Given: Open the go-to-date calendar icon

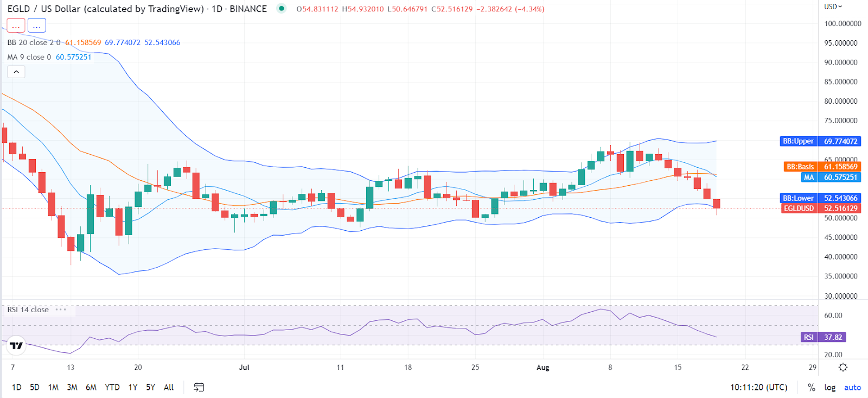Looking at the screenshot, I should (x=199, y=387).
